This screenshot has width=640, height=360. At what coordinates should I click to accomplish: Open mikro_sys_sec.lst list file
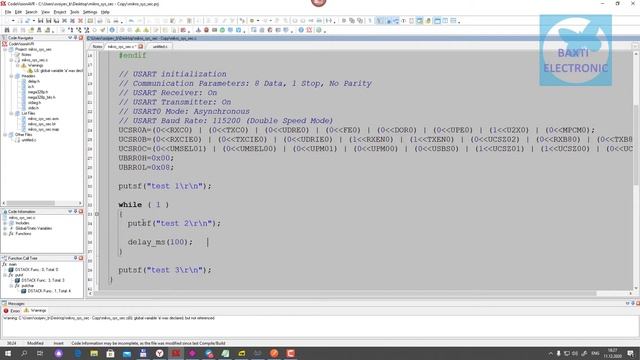pyautogui.click(x=42, y=124)
